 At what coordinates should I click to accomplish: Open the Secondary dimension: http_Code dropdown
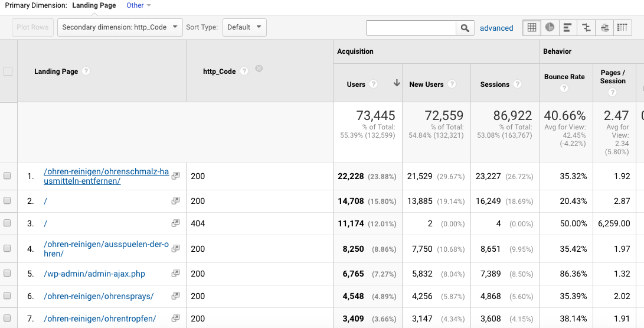pos(120,27)
